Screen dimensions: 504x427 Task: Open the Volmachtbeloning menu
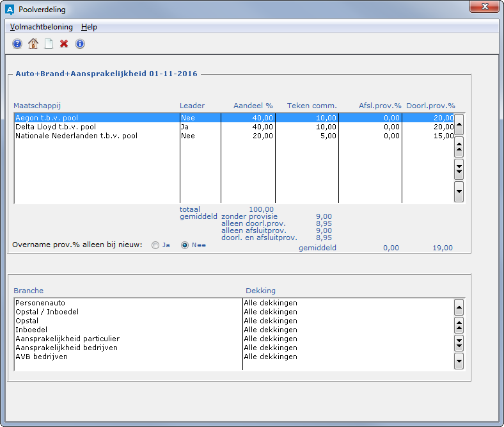41,27
